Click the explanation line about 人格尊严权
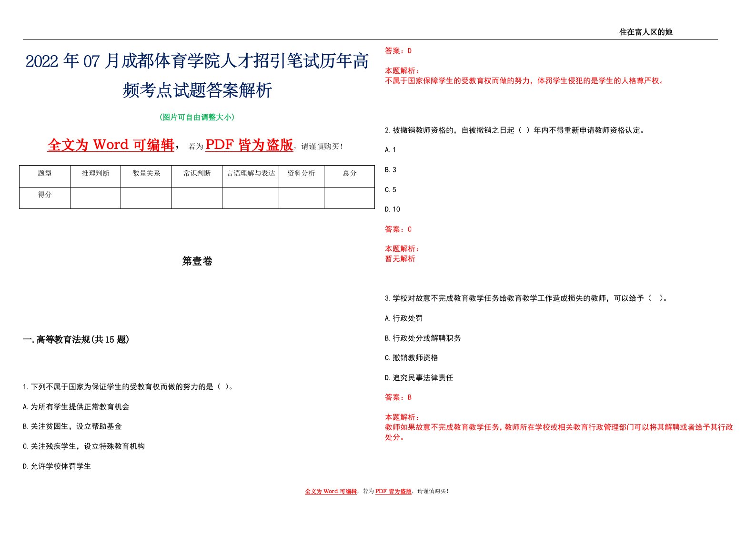The image size is (756, 534). tap(525, 81)
